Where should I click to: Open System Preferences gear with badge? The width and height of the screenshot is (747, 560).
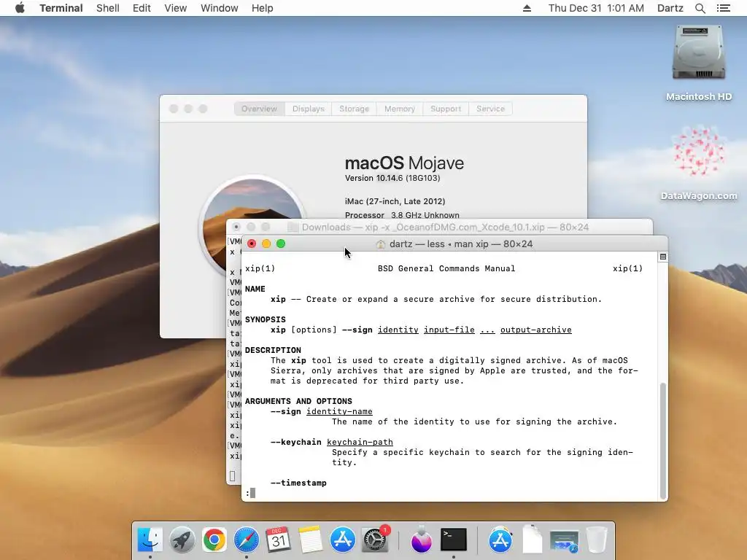point(376,540)
